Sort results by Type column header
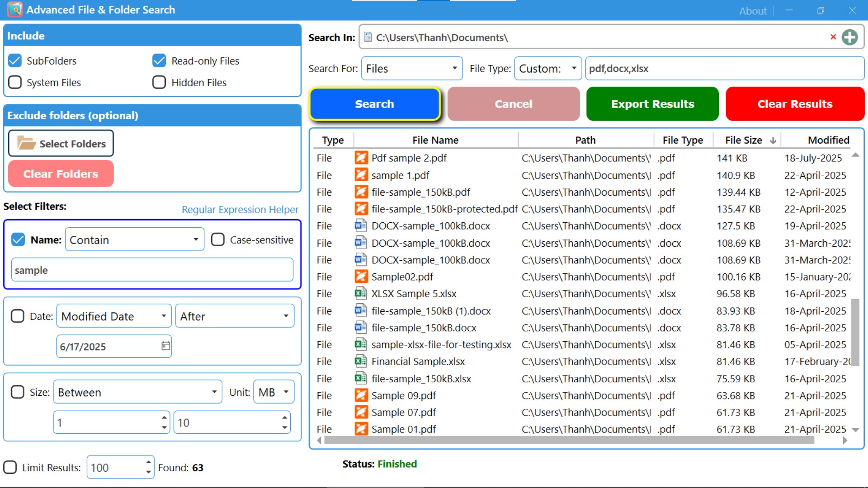868x488 pixels. pyautogui.click(x=333, y=140)
